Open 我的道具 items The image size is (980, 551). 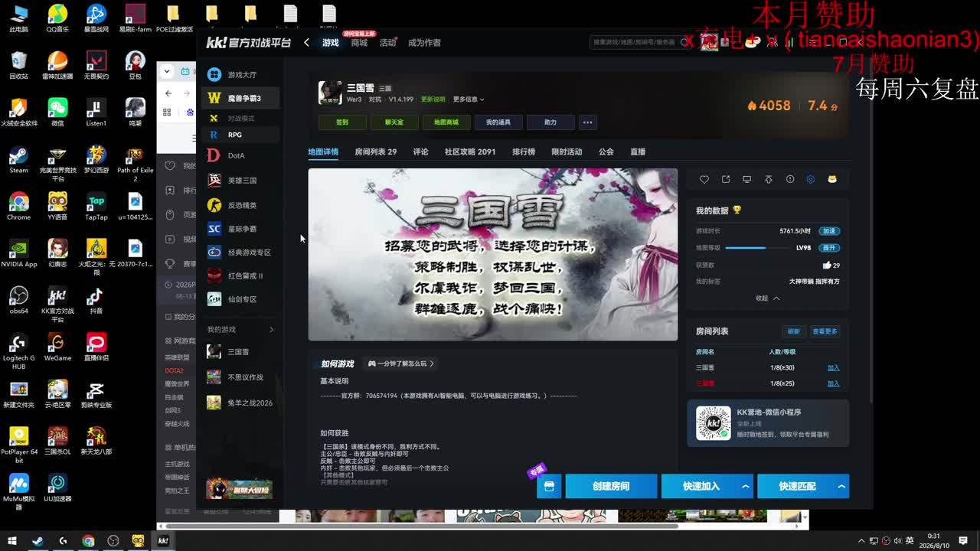click(x=498, y=122)
